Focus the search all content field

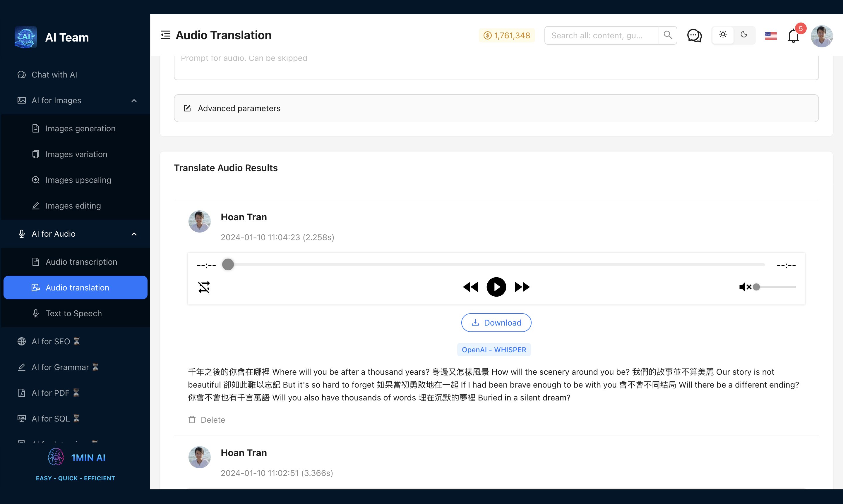601,35
